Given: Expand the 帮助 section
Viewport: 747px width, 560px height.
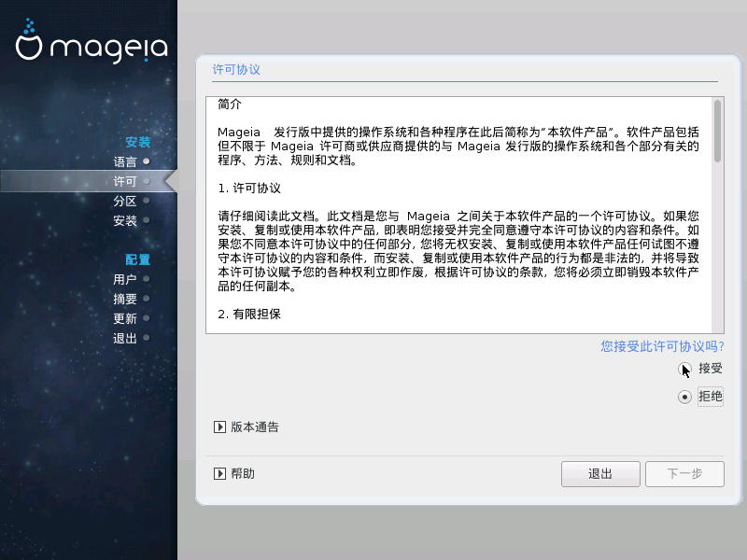Looking at the screenshot, I should (x=219, y=473).
